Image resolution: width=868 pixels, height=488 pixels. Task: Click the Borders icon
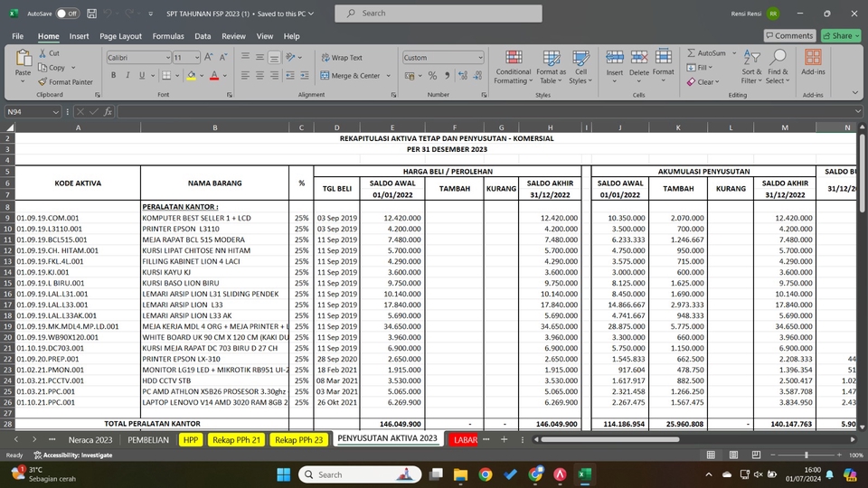(166, 75)
